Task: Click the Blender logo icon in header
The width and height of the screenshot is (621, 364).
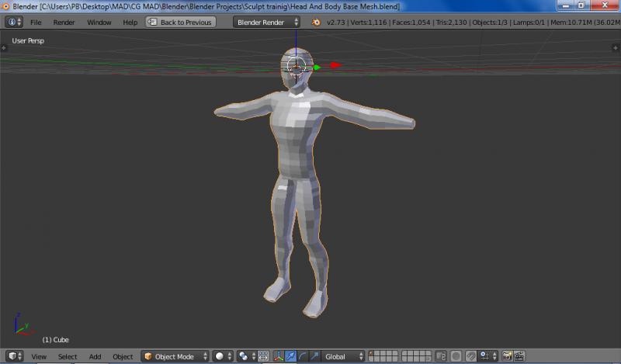Action: [316, 23]
